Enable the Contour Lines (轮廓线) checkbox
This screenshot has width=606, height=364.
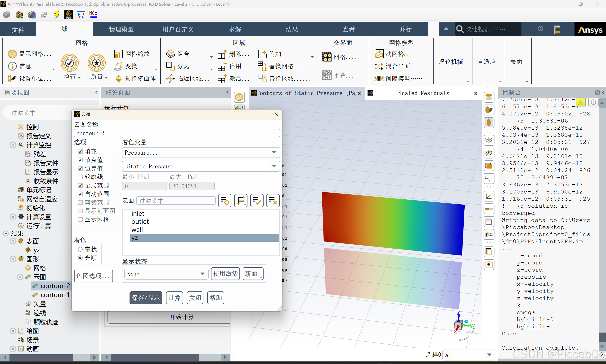pos(80,177)
